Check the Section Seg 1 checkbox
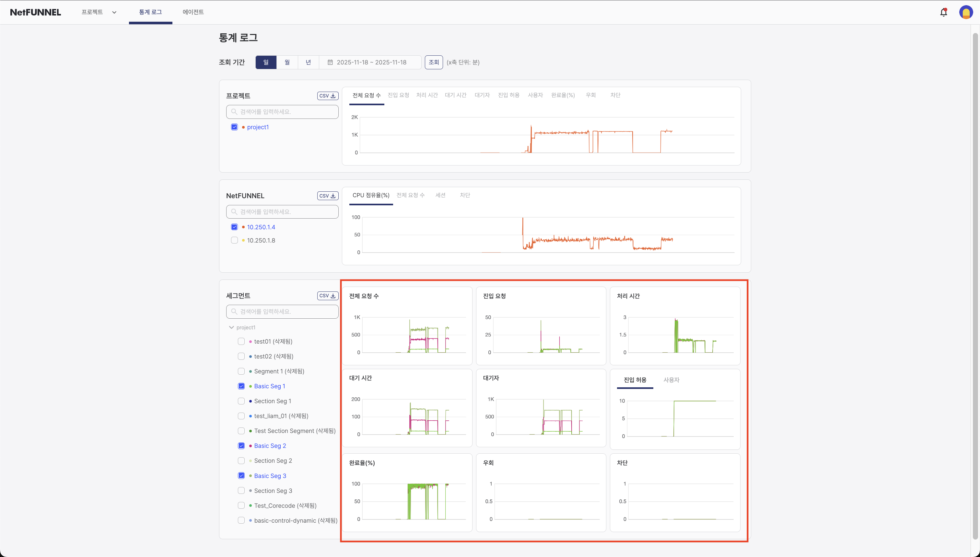 point(241,401)
